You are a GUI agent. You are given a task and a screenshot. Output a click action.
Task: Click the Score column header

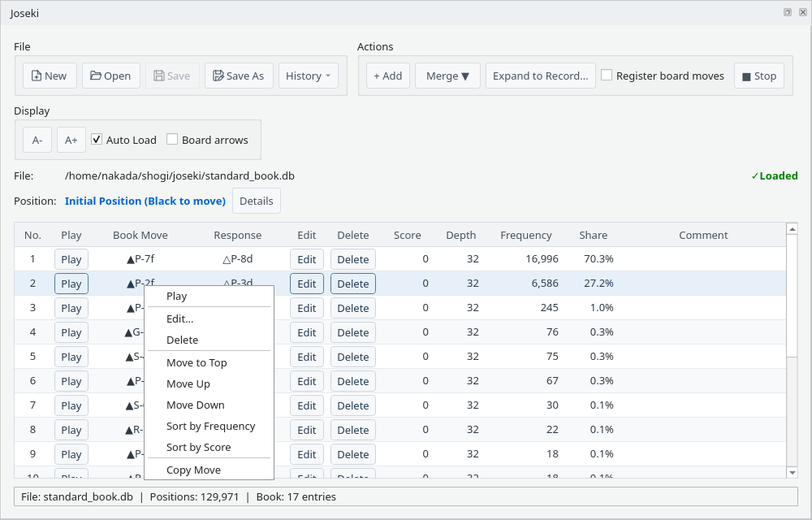pos(407,235)
